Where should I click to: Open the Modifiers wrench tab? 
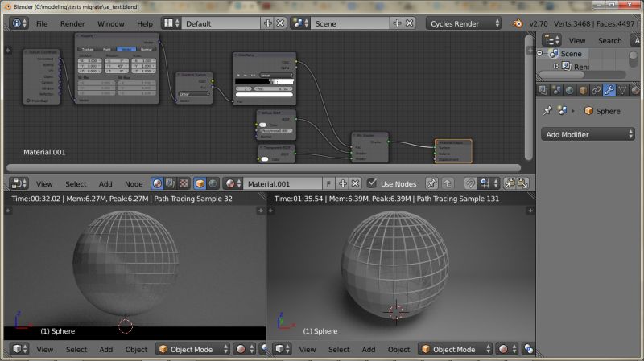(609, 90)
